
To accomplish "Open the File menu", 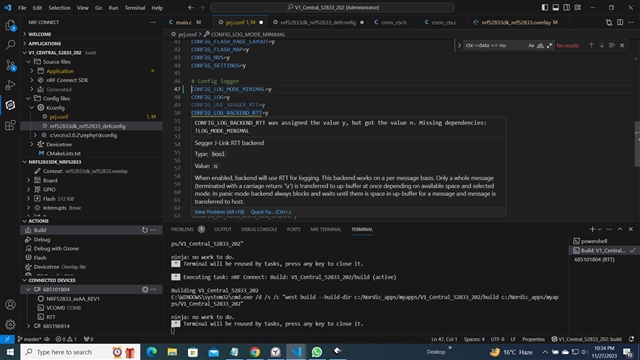I will tap(22, 8).
